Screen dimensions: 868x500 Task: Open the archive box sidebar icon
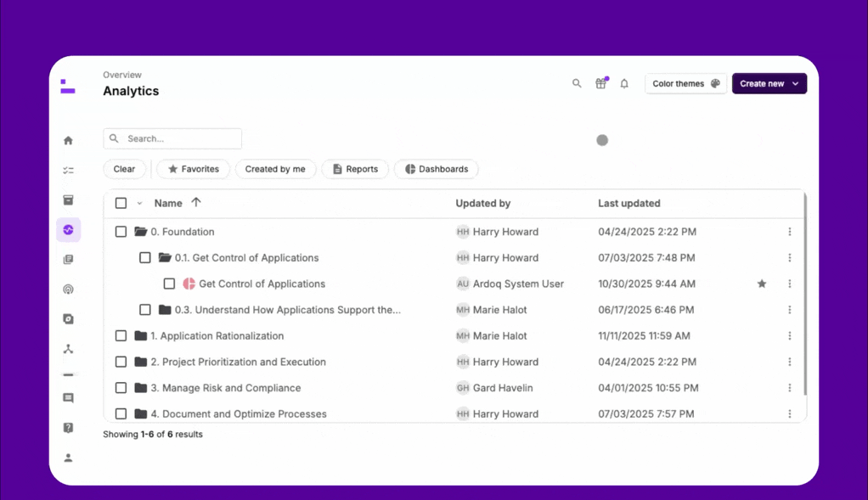[68, 200]
